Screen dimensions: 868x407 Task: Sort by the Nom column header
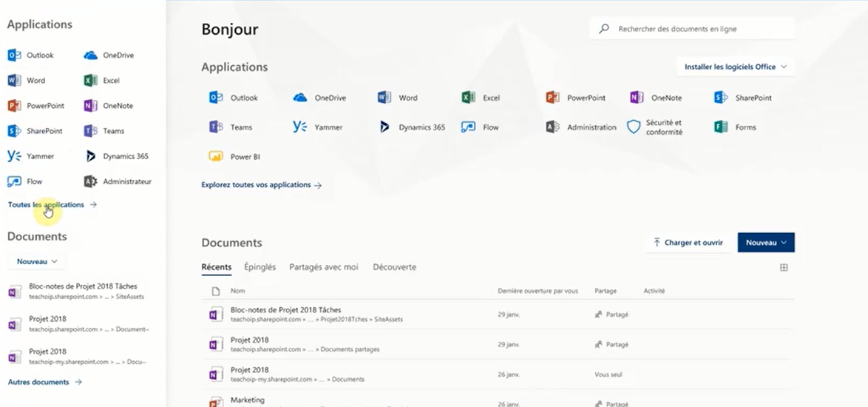point(237,291)
